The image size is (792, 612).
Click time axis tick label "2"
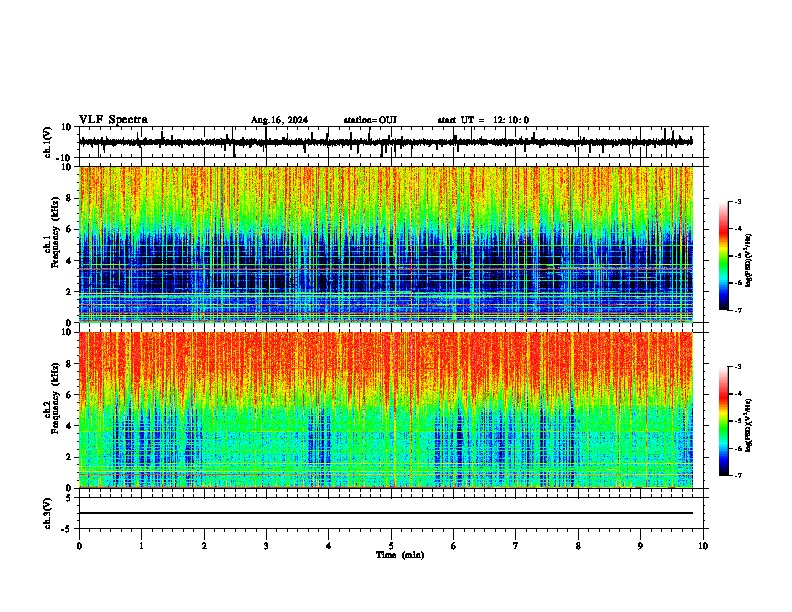204,546
